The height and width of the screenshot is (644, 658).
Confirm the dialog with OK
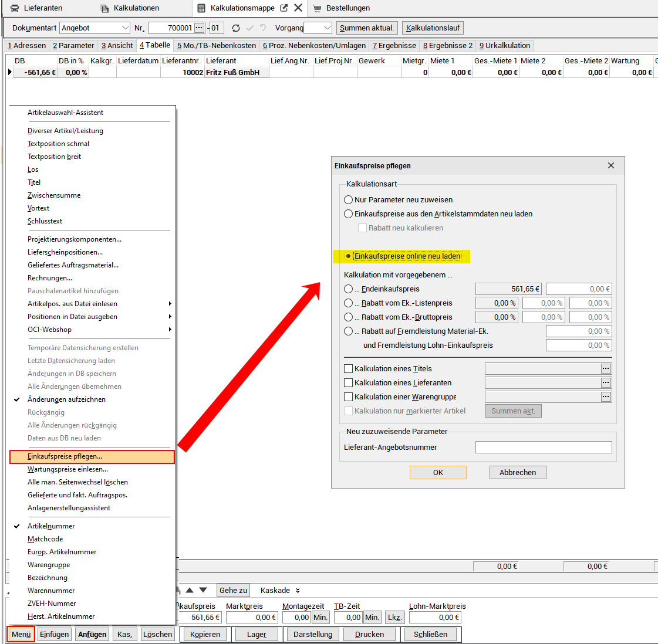pyautogui.click(x=438, y=473)
